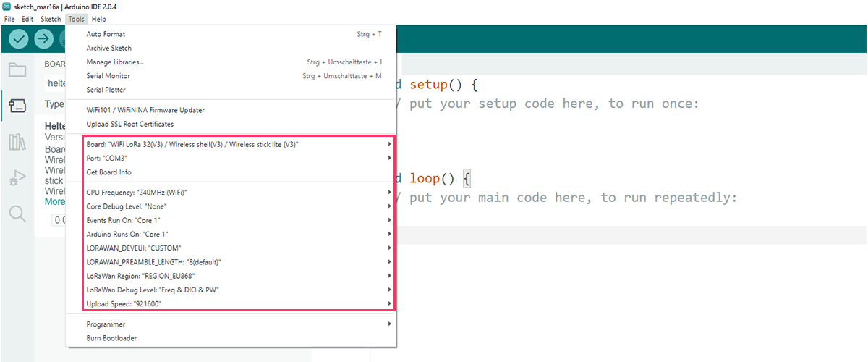Open the Sketchbook folder sidebar icon
The height and width of the screenshot is (362, 868).
(17, 70)
